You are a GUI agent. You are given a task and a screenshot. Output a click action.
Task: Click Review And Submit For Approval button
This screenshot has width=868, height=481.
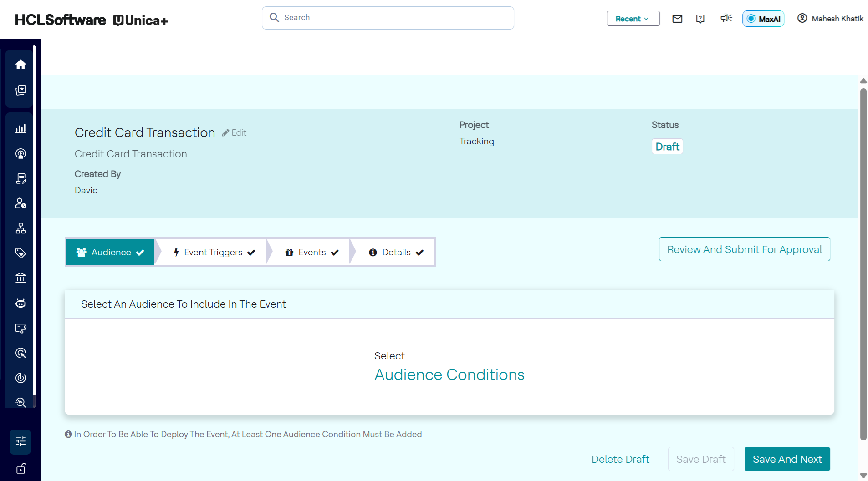tap(744, 249)
